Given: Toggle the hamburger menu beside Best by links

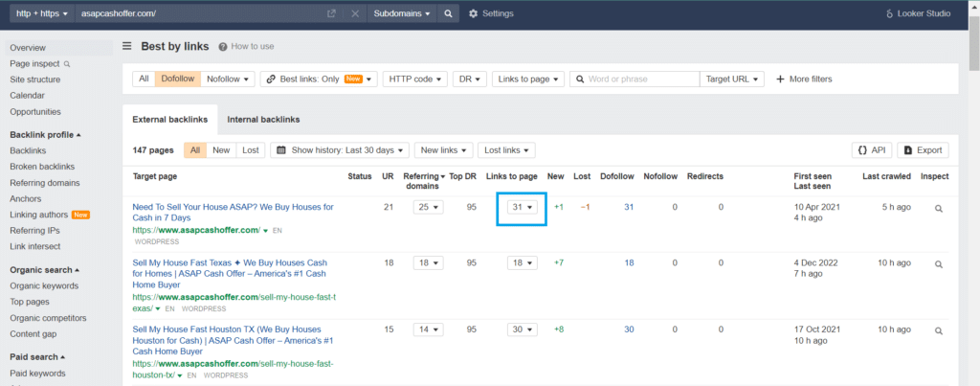Looking at the screenshot, I should click(x=127, y=46).
